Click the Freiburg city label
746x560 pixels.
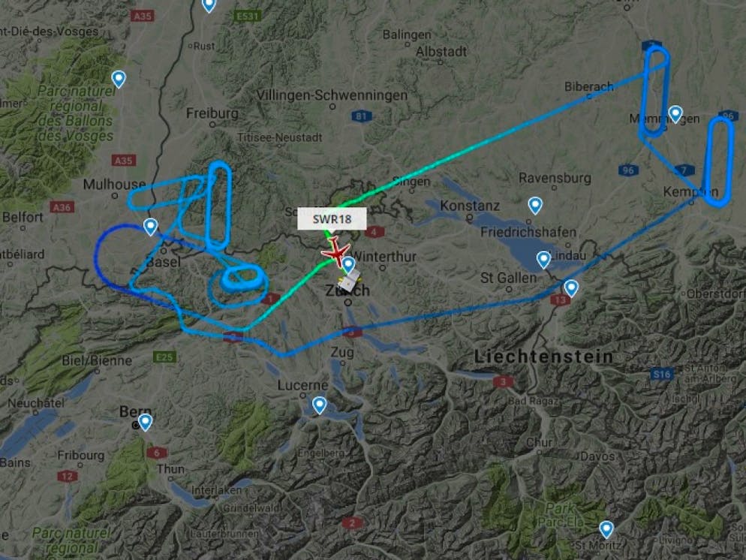(212, 113)
